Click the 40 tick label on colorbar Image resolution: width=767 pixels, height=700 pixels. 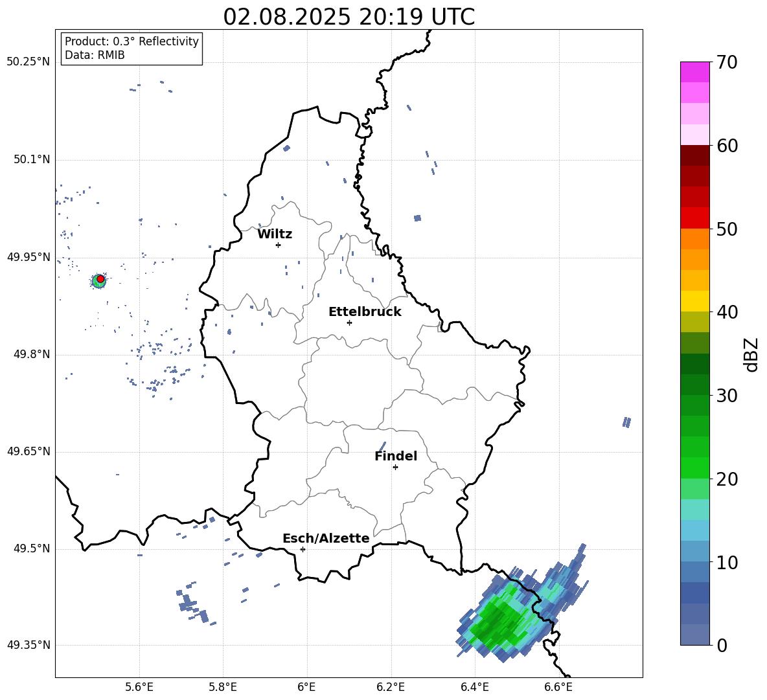(727, 312)
